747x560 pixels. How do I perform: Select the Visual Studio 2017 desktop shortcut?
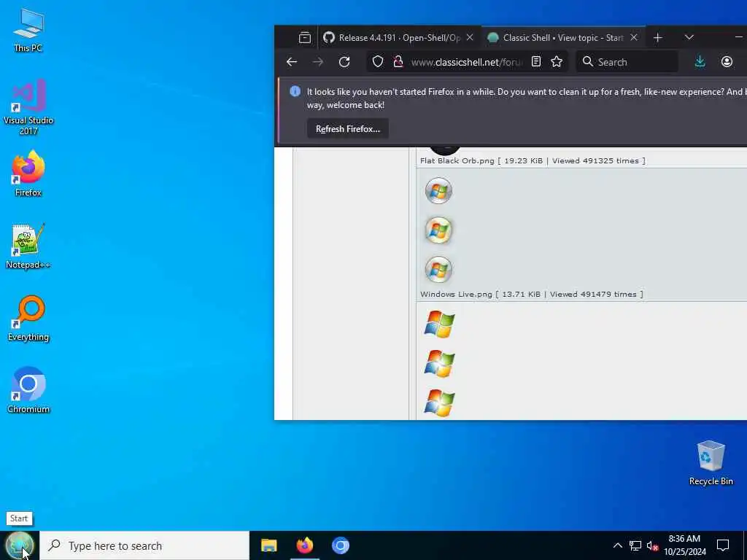point(28,106)
